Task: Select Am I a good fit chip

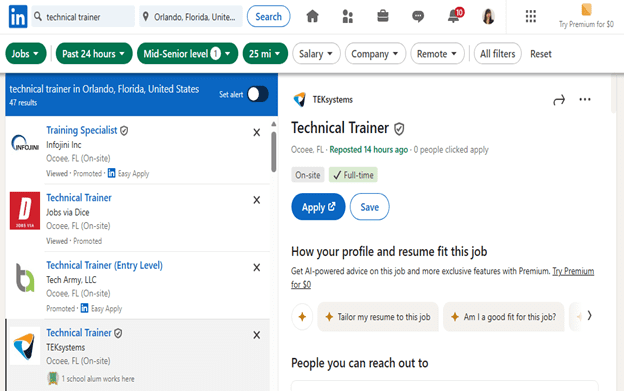Action: [x=504, y=317]
